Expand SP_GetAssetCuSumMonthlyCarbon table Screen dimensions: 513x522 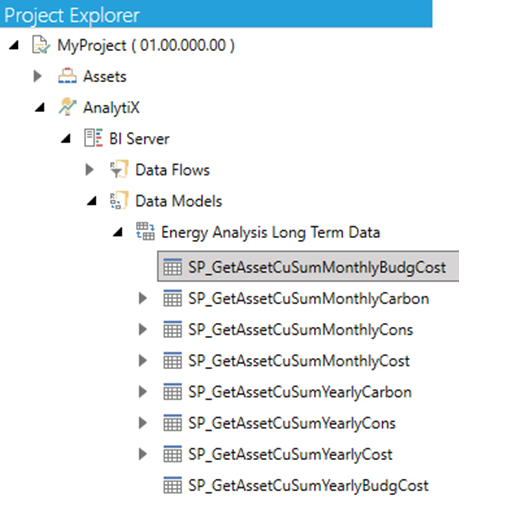[143, 298]
